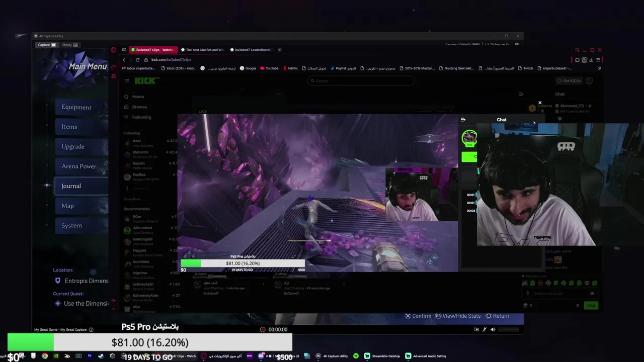Select Upgrade in the game Main Menu
The image size is (644, 362).
[x=82, y=146]
